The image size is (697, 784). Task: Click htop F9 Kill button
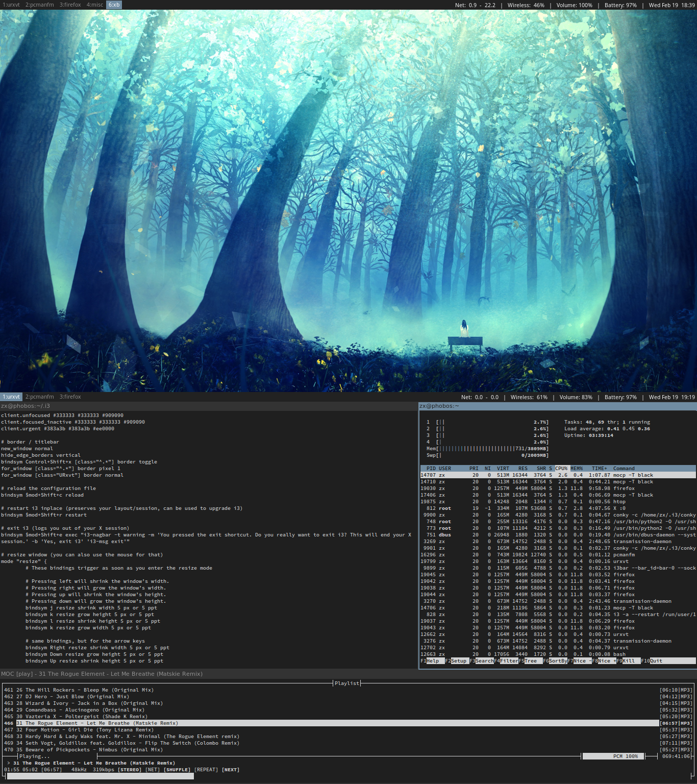click(x=629, y=660)
